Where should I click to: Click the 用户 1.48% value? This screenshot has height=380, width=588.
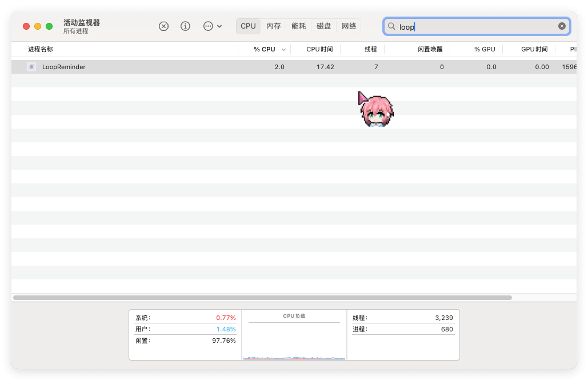226,329
